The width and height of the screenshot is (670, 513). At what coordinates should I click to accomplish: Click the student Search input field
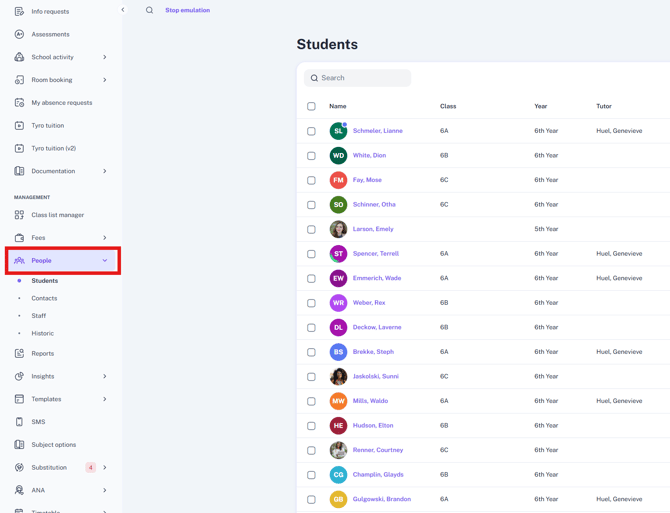coord(357,78)
